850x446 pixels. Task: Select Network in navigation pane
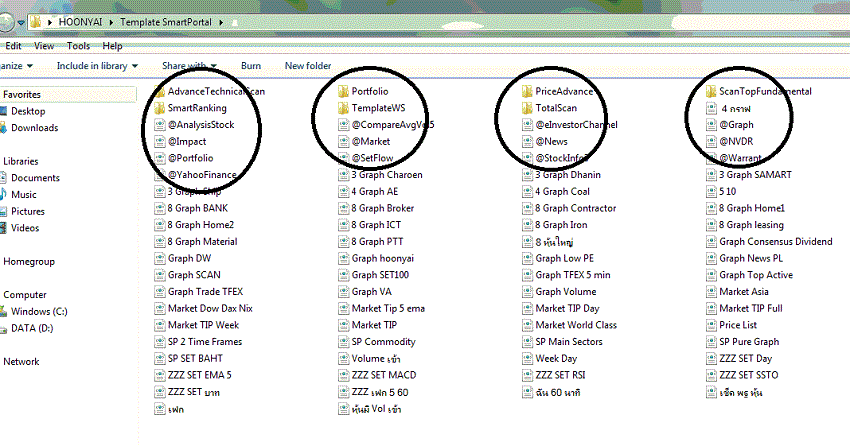21,362
